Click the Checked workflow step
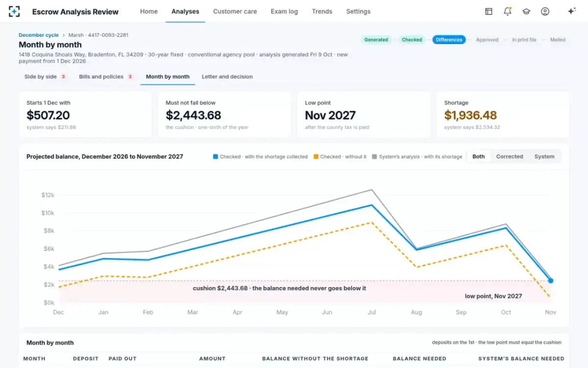This screenshot has height=368, width=588. click(412, 40)
